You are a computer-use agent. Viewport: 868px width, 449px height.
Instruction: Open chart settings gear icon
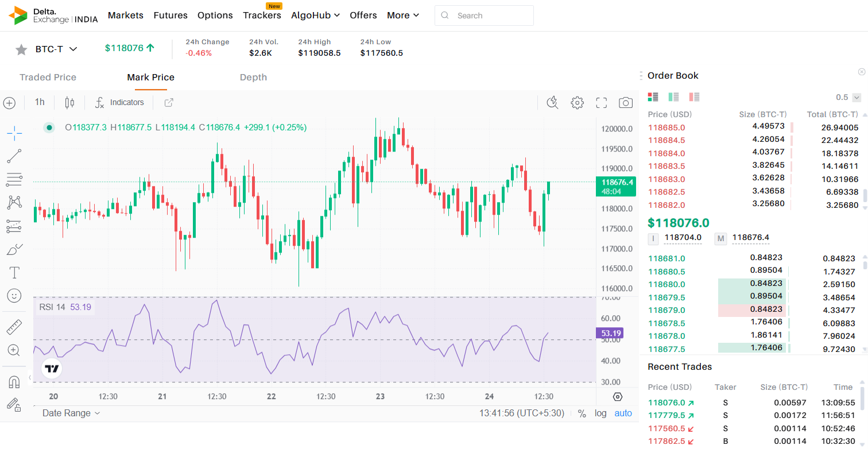click(x=577, y=103)
